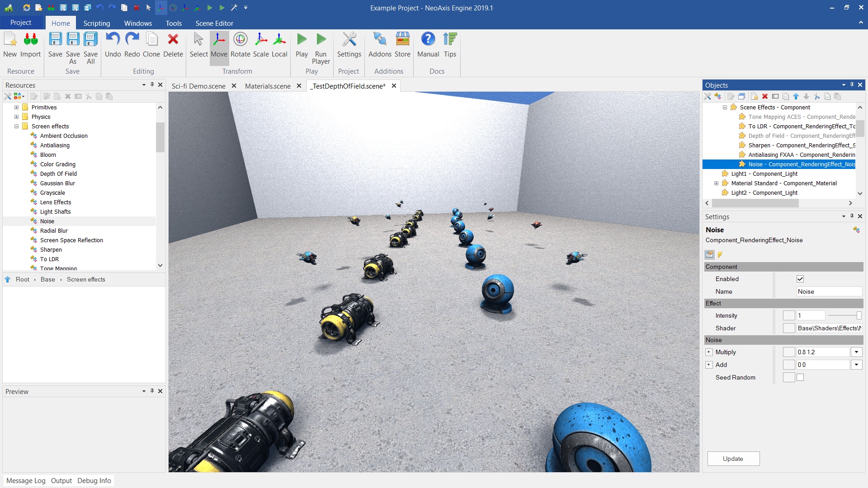Expand the Multiply property row

[709, 352]
